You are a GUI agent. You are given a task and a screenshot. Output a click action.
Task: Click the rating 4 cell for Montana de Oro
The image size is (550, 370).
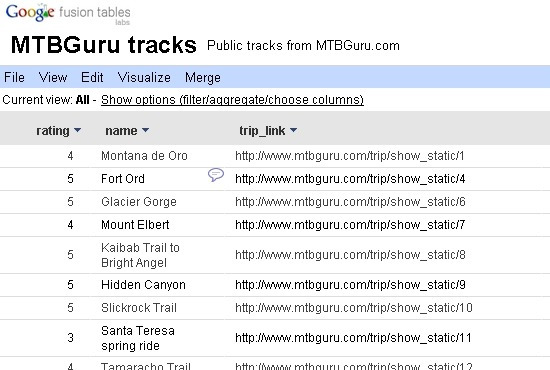(x=71, y=156)
